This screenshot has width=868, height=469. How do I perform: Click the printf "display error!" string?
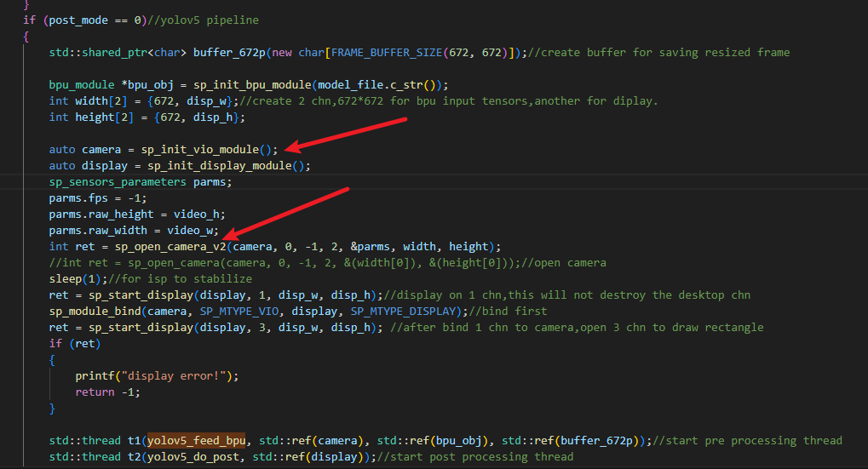(x=173, y=376)
